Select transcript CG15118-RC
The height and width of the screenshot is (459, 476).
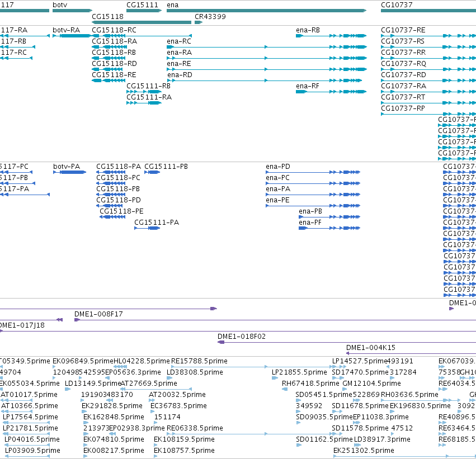(x=114, y=30)
